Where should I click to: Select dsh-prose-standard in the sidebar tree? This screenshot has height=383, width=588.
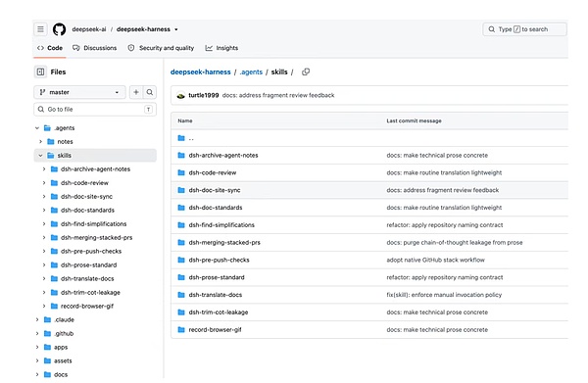coord(89,264)
